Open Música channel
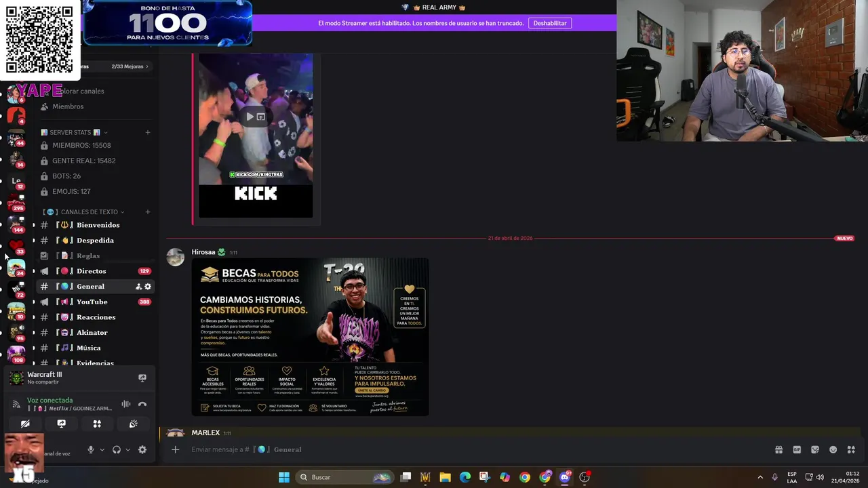The height and width of the screenshot is (488, 868). click(x=96, y=348)
